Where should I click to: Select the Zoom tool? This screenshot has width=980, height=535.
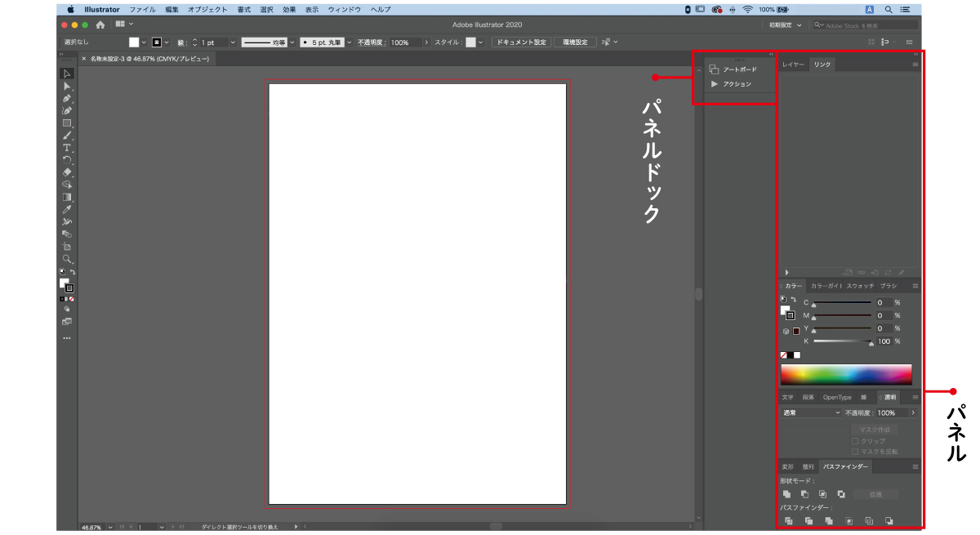click(x=66, y=259)
